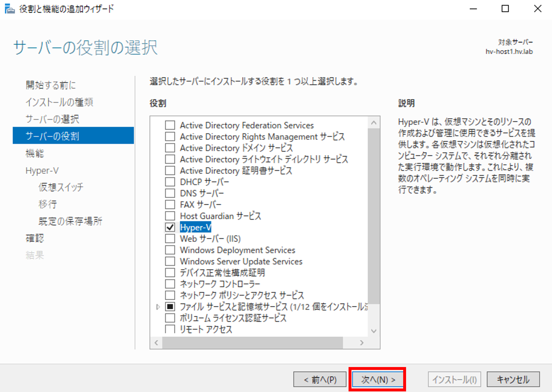Image resolution: width=552 pixels, height=392 pixels.
Task: Open the Hyper-V step in sidebar
Action: coord(42,171)
